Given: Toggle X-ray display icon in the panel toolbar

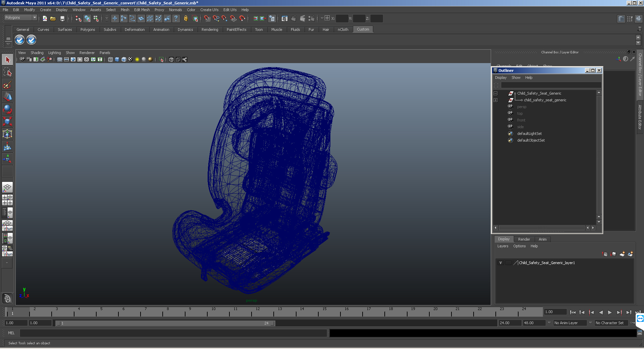Looking at the screenshot, I should point(171,59).
